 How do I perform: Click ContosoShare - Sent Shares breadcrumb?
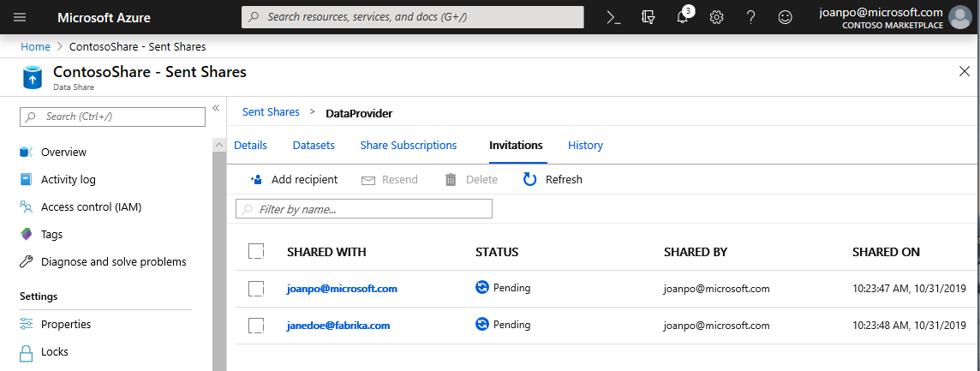(138, 46)
